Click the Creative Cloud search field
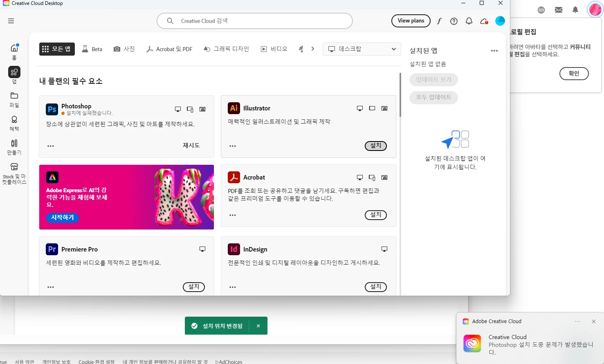604x364 pixels. pos(255,21)
